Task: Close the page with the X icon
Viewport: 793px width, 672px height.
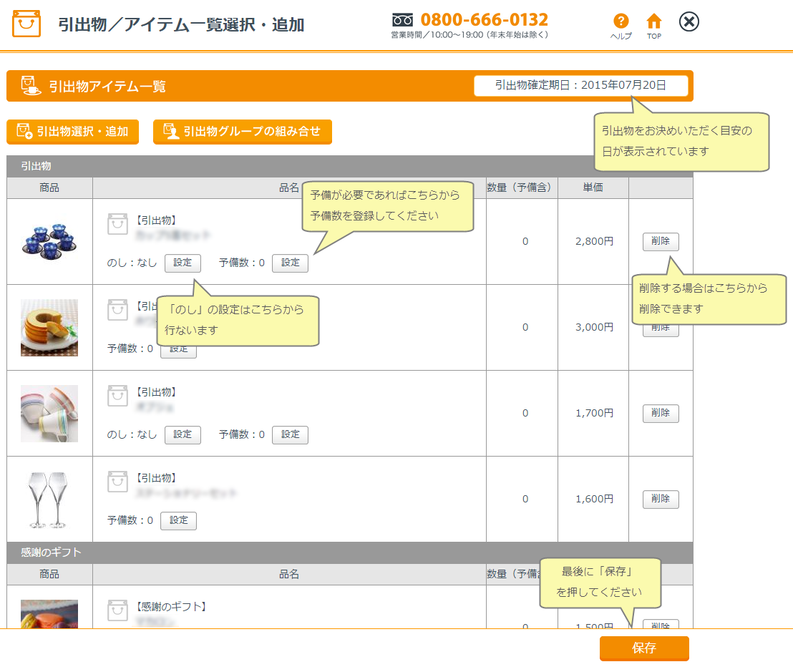Action: (x=689, y=22)
